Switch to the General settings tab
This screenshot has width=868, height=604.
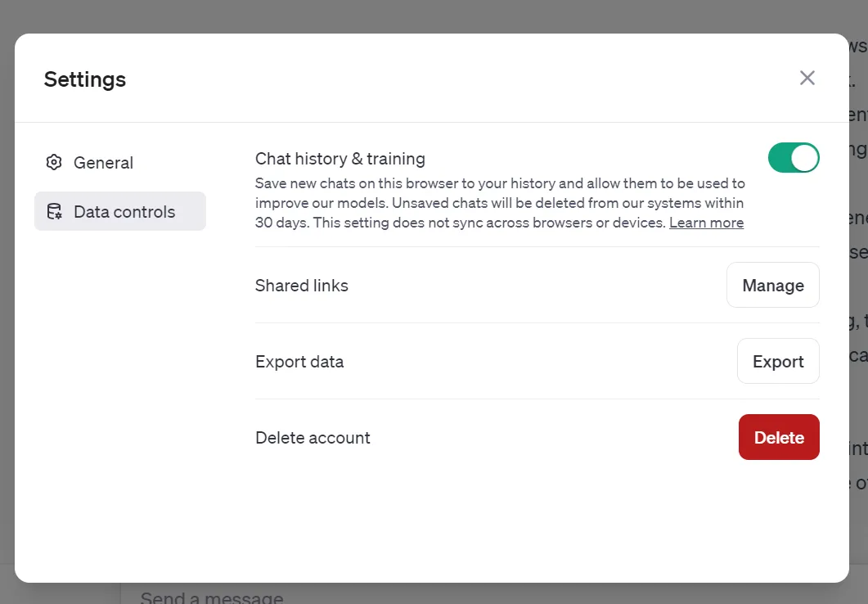click(103, 163)
